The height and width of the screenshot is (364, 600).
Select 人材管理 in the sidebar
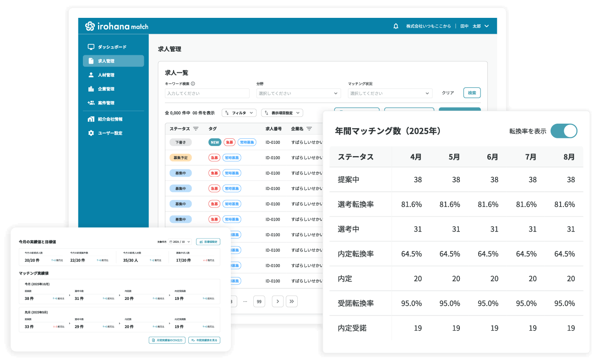click(106, 75)
